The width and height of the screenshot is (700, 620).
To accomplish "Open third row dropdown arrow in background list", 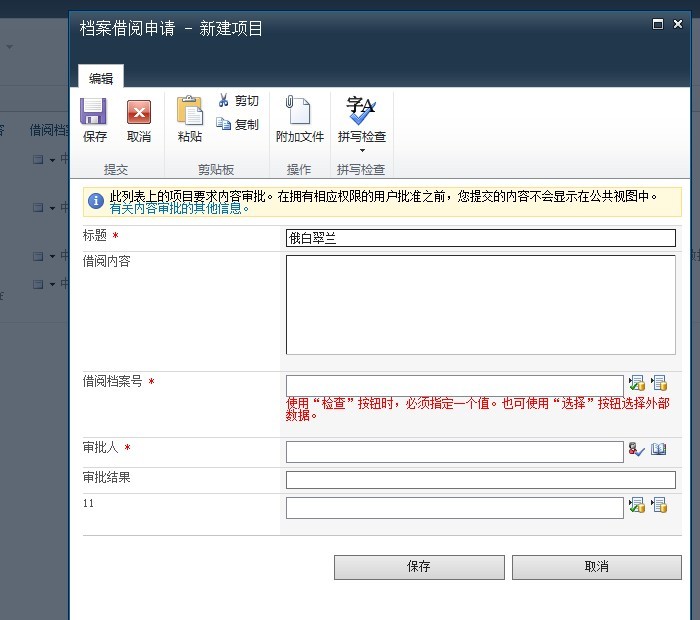I will pyautogui.click(x=52, y=257).
